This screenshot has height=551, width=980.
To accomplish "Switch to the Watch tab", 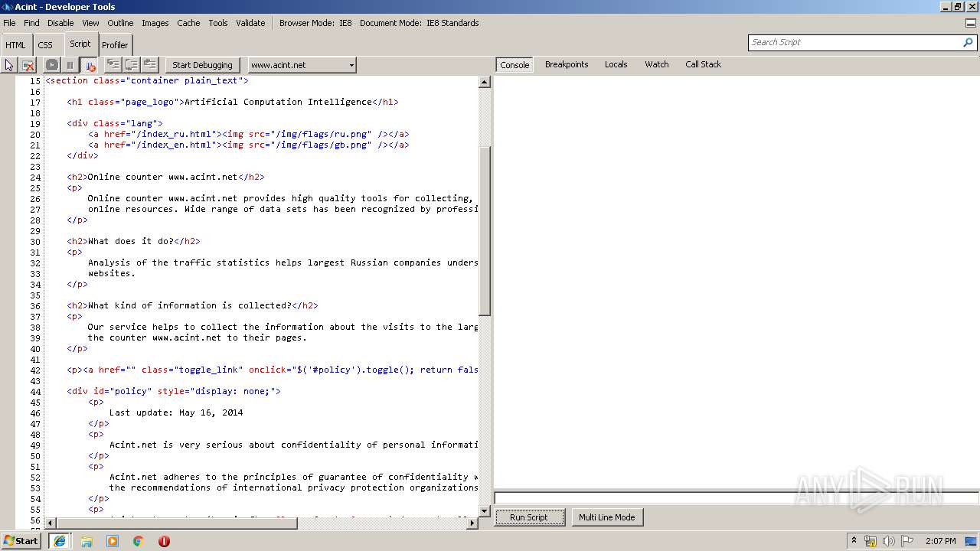I will pos(656,64).
